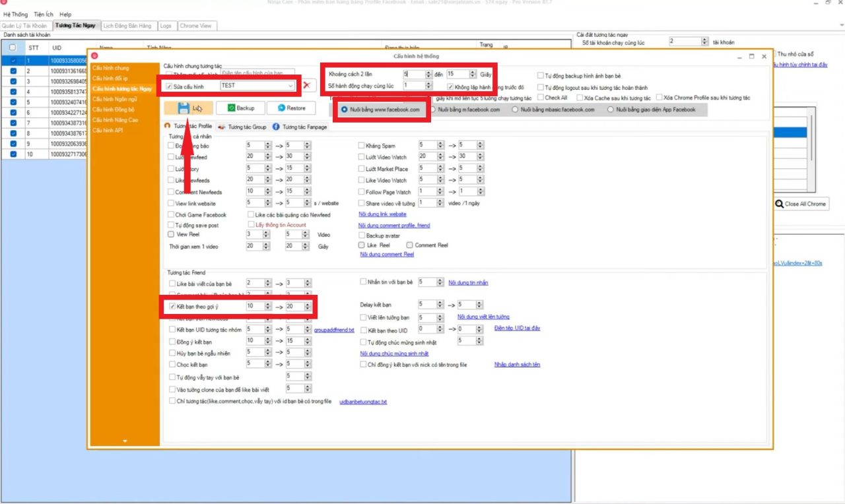The image size is (845, 504).
Task: Open the Tiện Ích menu
Action: [x=43, y=14]
